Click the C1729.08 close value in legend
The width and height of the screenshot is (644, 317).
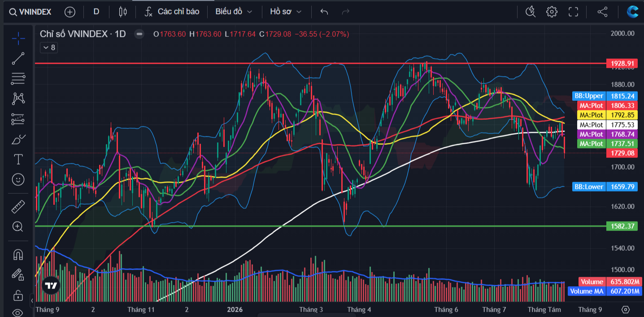(275, 34)
